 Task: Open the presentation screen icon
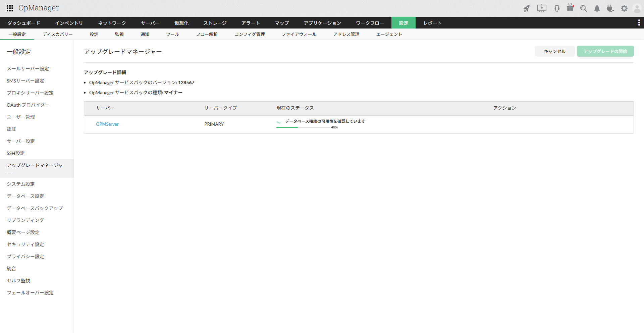(542, 8)
